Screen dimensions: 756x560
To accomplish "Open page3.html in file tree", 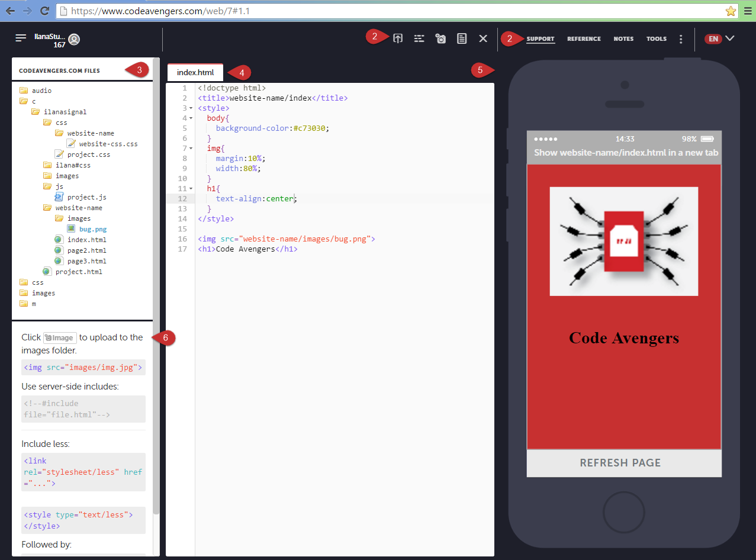I will [87, 261].
